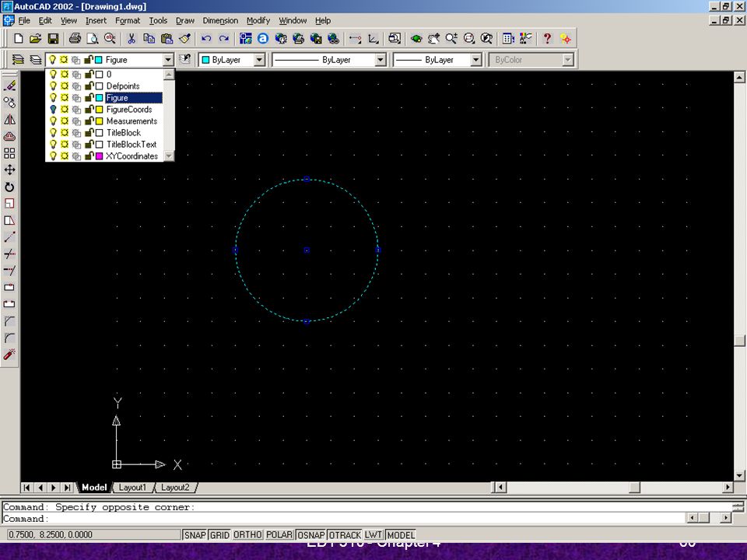This screenshot has width=747, height=560.
Task: Toggle OTRACK in the status bar
Action: [345, 535]
